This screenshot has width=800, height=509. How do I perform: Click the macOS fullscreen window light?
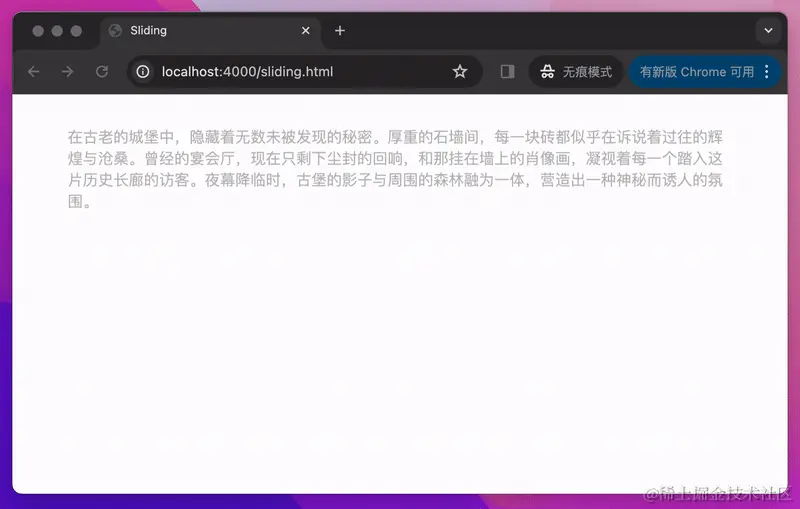click(x=76, y=31)
